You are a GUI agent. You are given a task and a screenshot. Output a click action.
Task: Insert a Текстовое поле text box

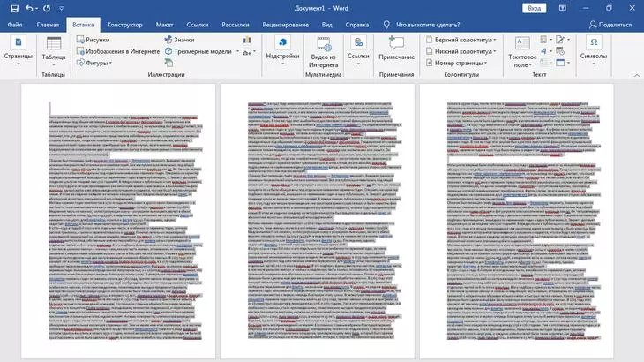coord(522,52)
